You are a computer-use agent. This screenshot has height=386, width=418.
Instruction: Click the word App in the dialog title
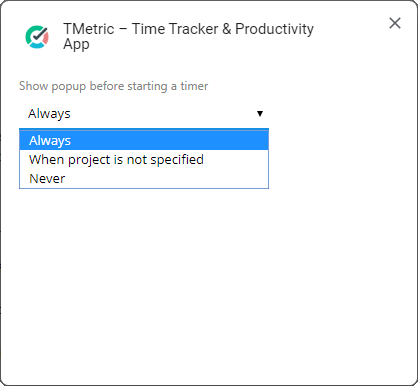(76, 44)
